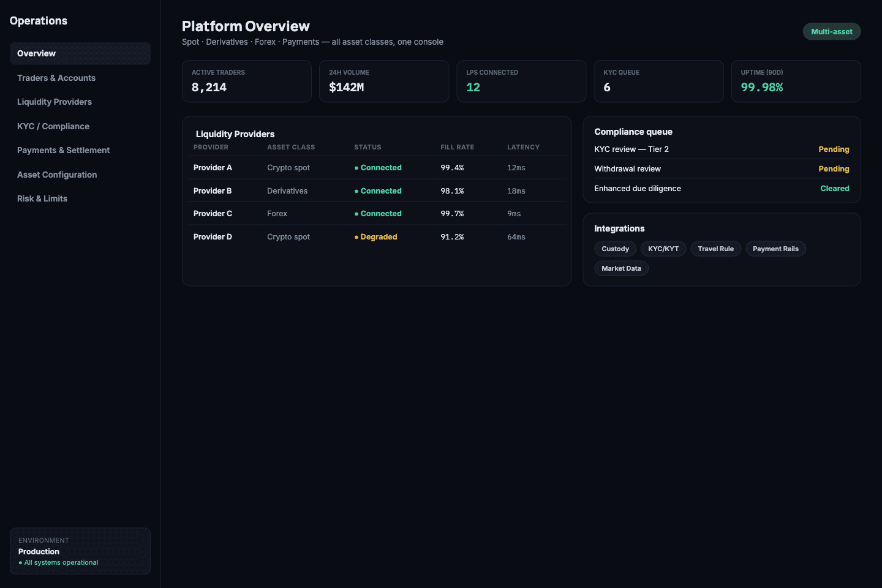
Task: Select KYC / Compliance section
Action: click(80, 126)
